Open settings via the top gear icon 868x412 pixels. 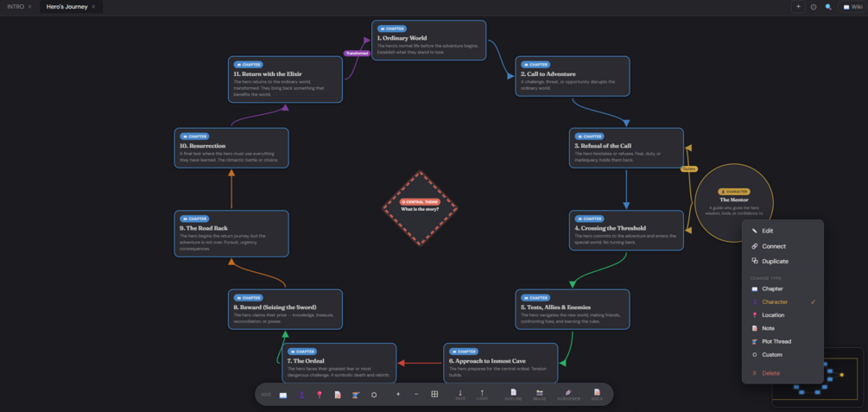click(x=814, y=7)
